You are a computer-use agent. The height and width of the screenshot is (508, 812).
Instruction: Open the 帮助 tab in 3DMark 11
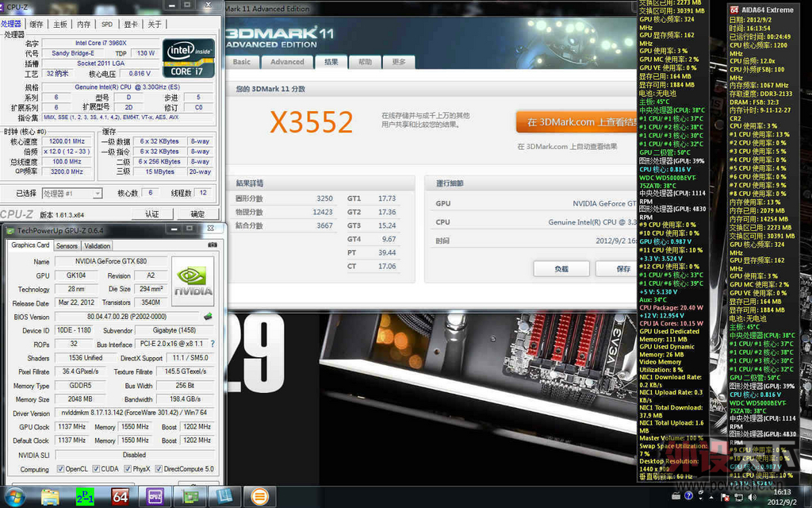click(x=365, y=62)
